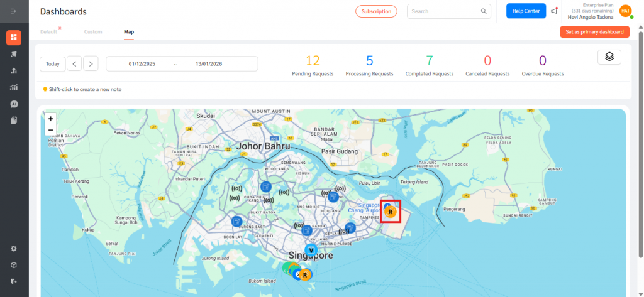
Task: Go to the previous date range
Action: 74,64
